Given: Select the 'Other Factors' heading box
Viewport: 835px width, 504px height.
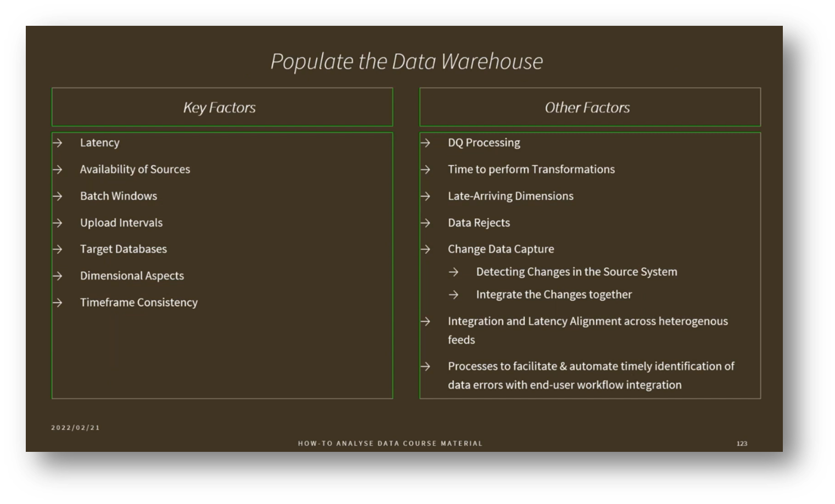Looking at the screenshot, I should (x=590, y=107).
